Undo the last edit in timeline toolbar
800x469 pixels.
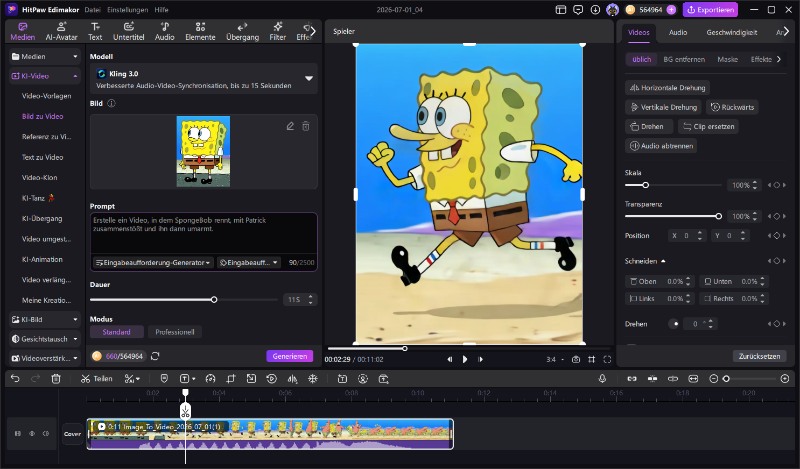(15, 379)
